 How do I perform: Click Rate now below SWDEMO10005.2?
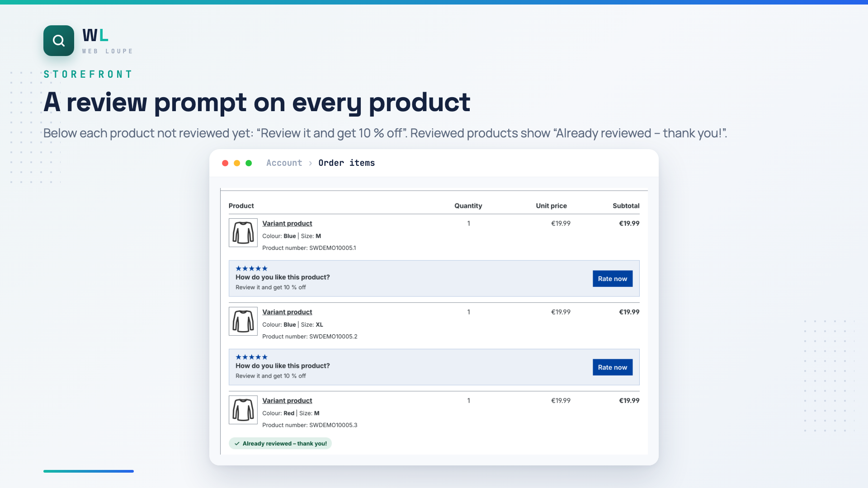(x=613, y=367)
